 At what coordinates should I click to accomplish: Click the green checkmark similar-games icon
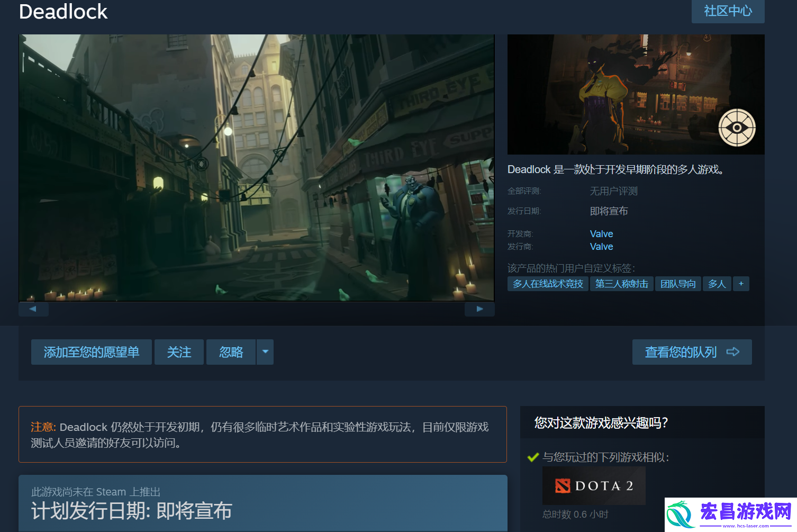tap(533, 457)
